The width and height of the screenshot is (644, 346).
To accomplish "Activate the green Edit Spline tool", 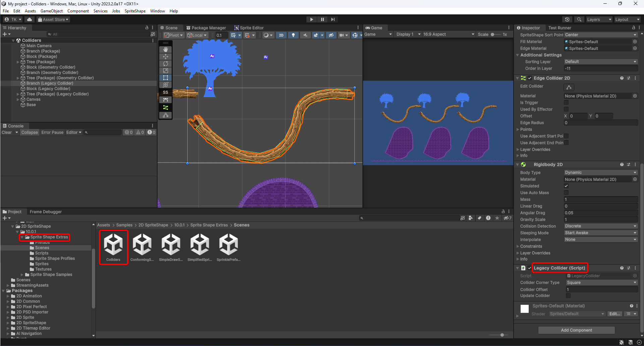I will point(165,108).
